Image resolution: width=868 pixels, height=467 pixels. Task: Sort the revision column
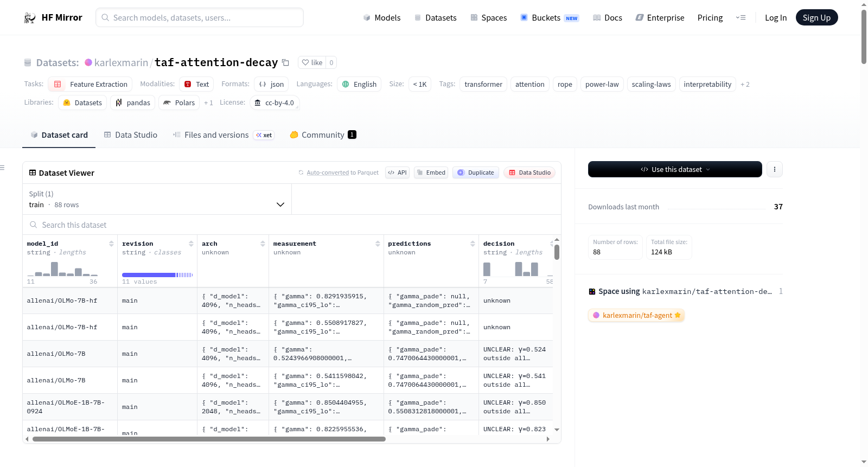point(191,244)
